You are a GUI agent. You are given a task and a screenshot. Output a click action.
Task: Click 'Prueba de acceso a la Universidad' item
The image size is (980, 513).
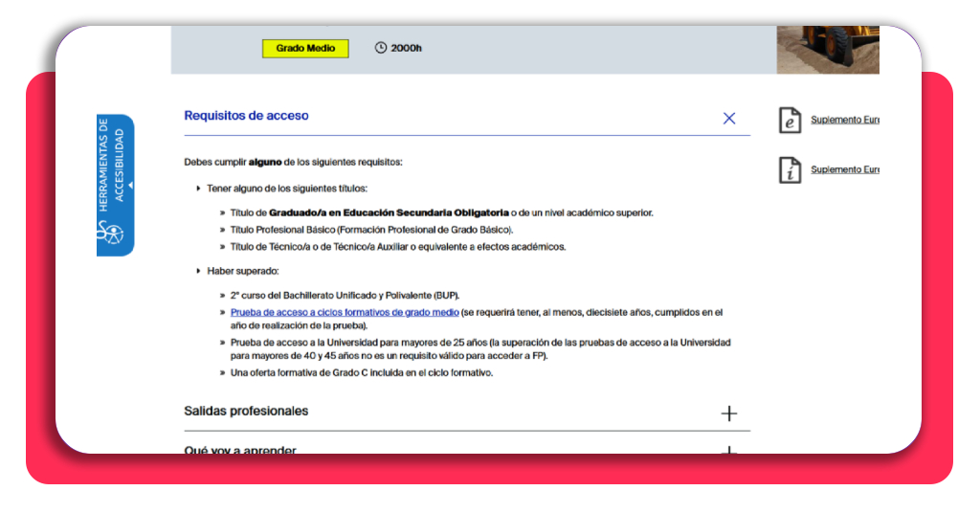480,349
